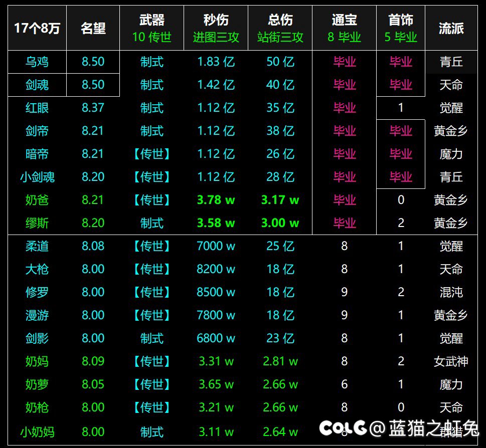
Task: Select 奶爸's 3.78 w damage value
Action: [x=215, y=200]
